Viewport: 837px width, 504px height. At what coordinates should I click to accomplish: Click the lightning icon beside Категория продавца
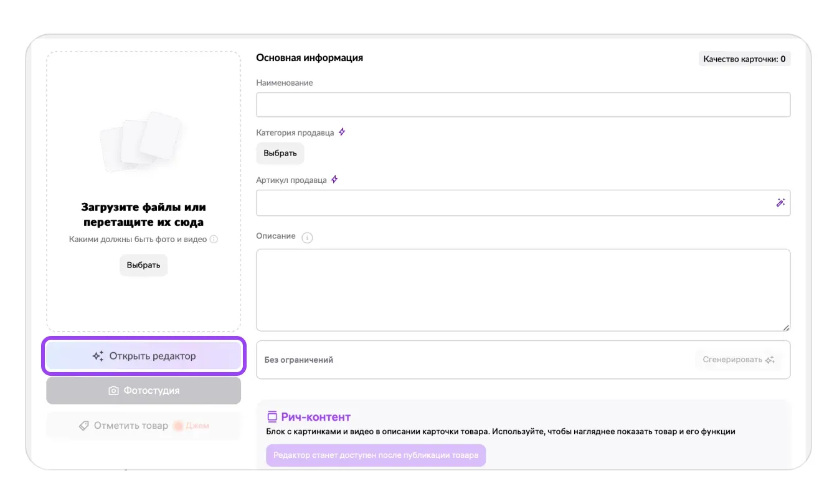(342, 133)
